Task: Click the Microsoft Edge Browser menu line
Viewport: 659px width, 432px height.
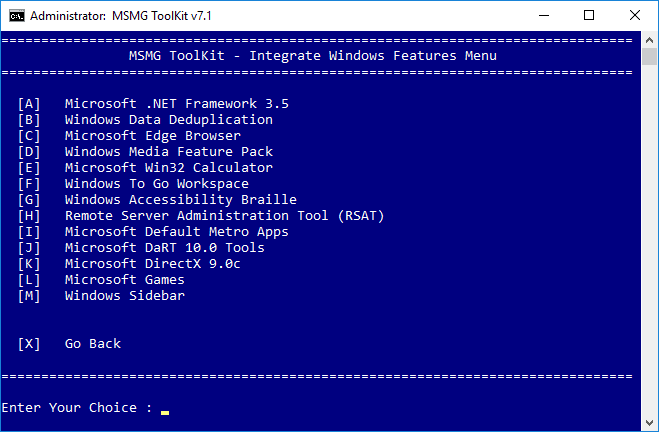Action: tap(152, 136)
